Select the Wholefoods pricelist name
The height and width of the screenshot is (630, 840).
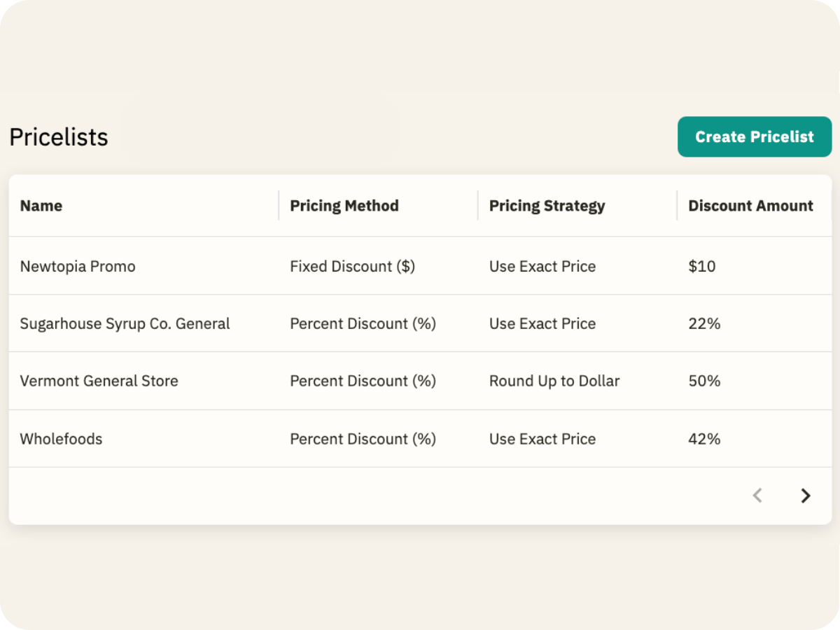61,439
